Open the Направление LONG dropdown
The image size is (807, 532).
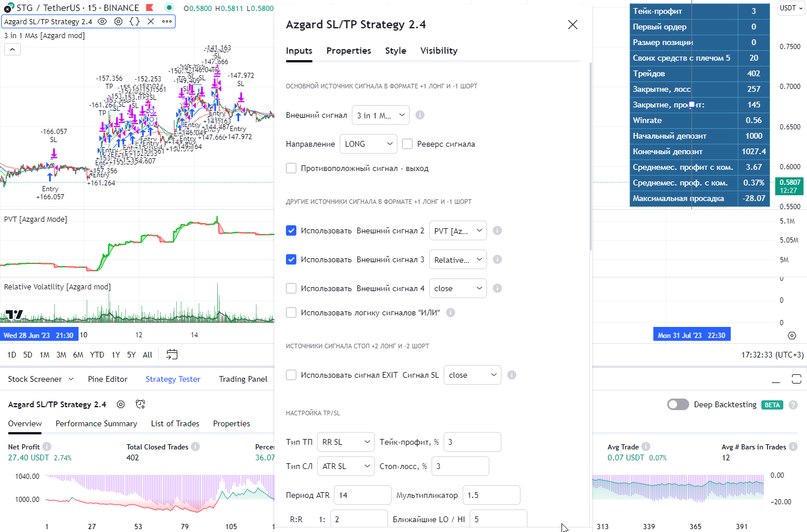point(368,144)
